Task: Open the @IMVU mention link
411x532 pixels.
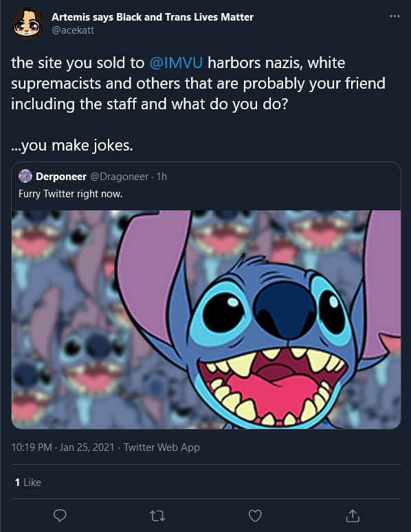Action: click(176, 63)
